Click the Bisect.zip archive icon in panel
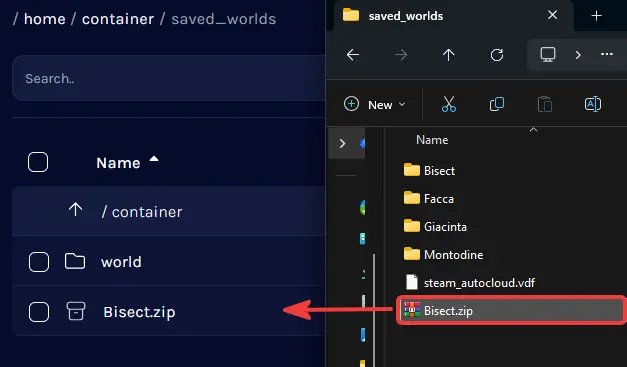This screenshot has height=367, width=627. (75, 311)
